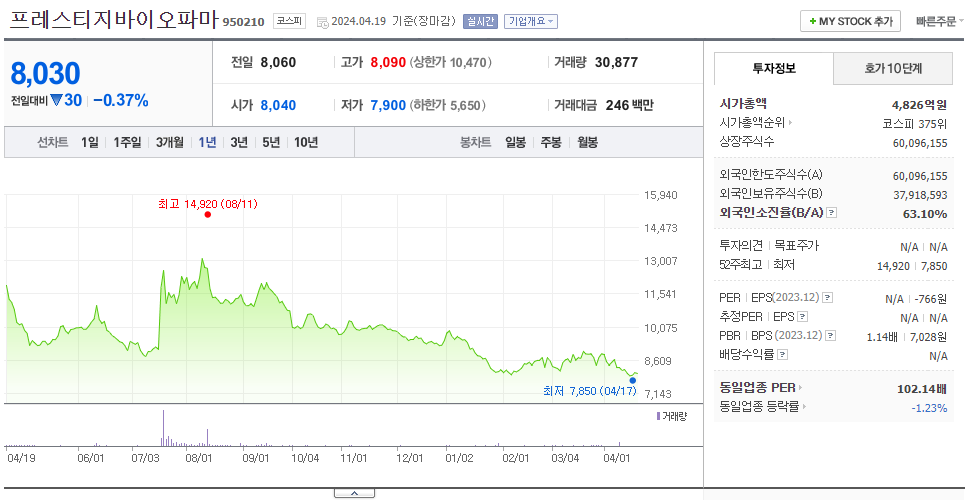This screenshot has height=500, width=968.
Task: Click the 동일업종 PER link
Action: (757, 388)
